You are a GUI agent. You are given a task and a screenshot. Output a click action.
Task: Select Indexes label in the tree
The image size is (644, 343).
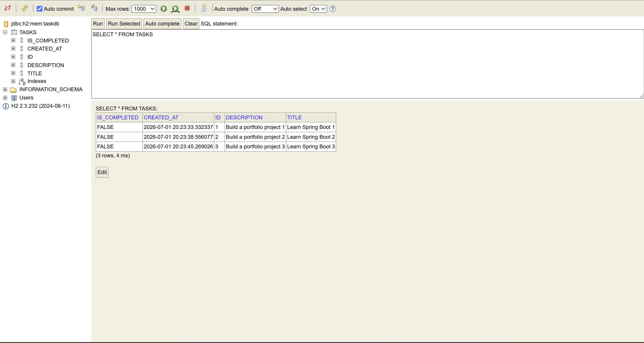(x=37, y=81)
